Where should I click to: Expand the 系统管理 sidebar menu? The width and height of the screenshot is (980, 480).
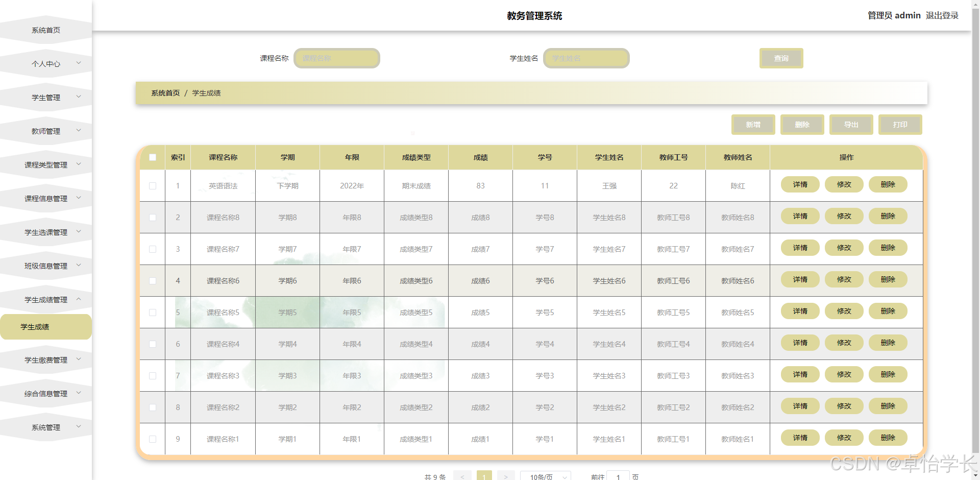(x=46, y=427)
